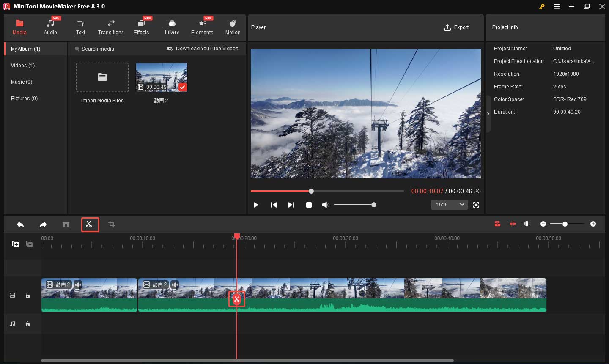The width and height of the screenshot is (609, 364).
Task: Click Import Media Files box
Action: pos(102,77)
